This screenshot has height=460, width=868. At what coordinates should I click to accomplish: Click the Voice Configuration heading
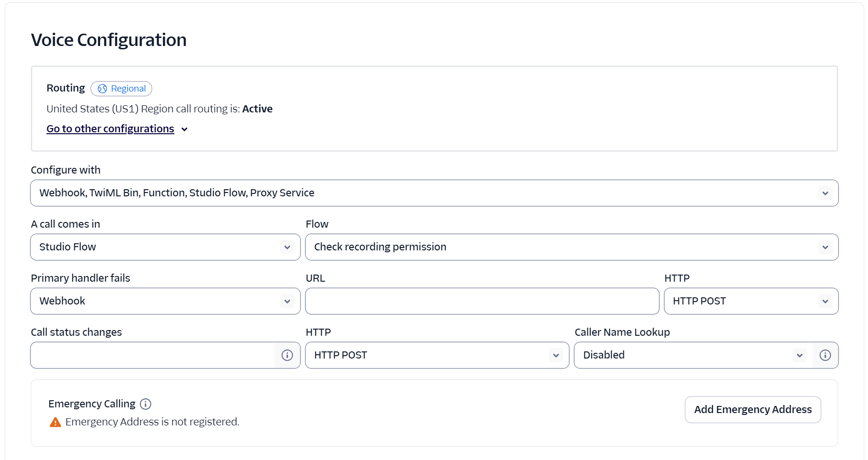click(109, 40)
